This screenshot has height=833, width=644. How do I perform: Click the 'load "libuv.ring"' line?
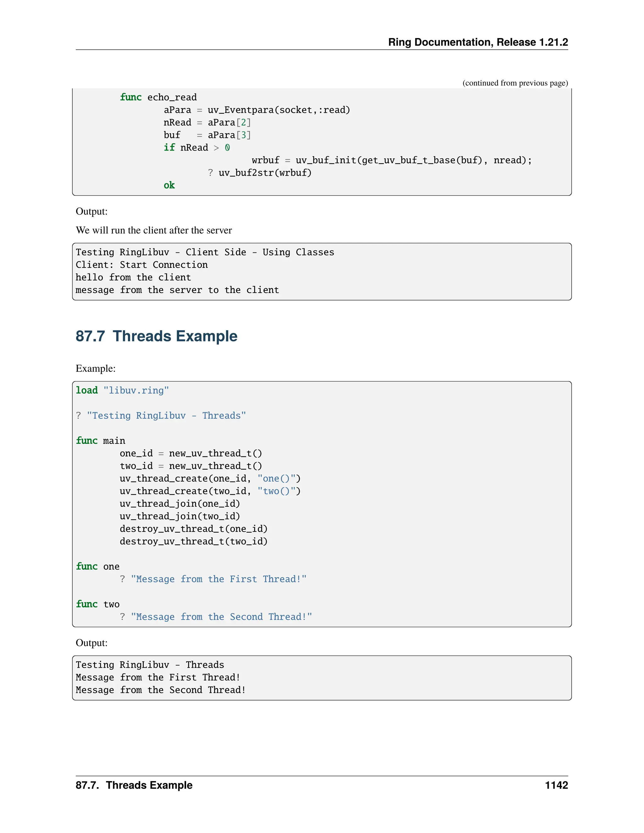[x=122, y=390]
